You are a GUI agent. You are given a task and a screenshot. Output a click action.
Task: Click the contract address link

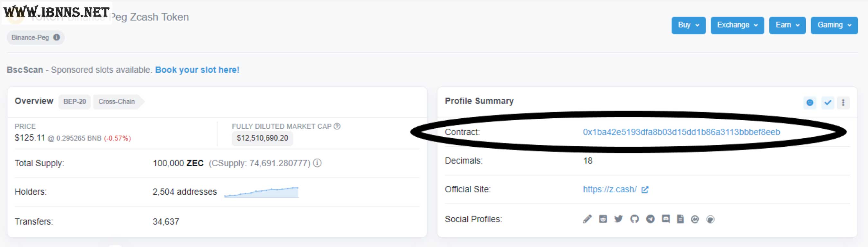(681, 132)
